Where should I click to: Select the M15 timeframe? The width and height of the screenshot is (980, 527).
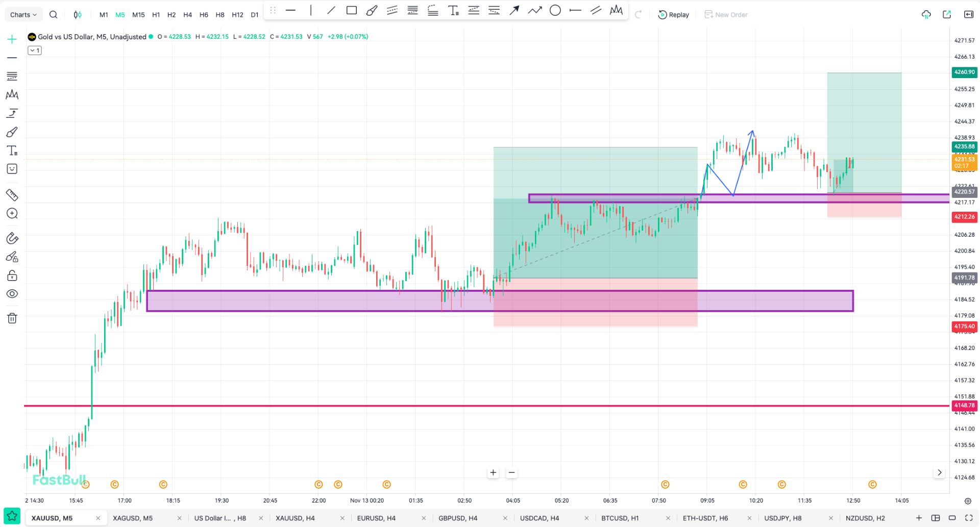[138, 15]
